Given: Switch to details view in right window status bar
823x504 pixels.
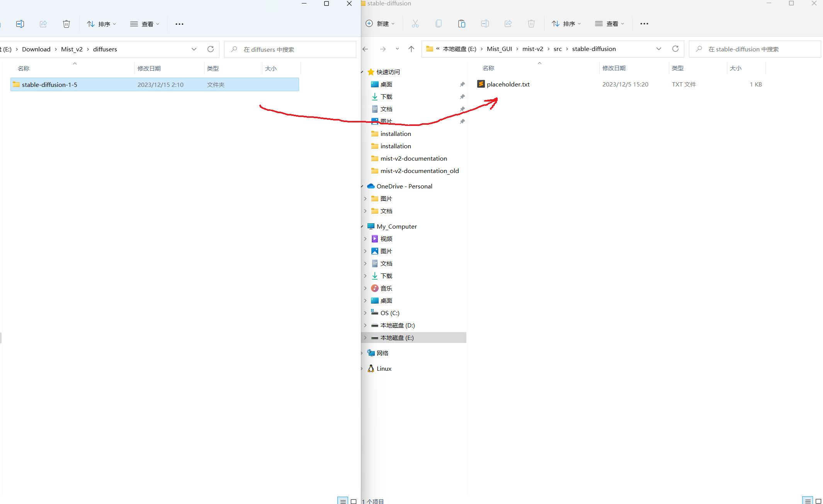Looking at the screenshot, I should (x=808, y=501).
